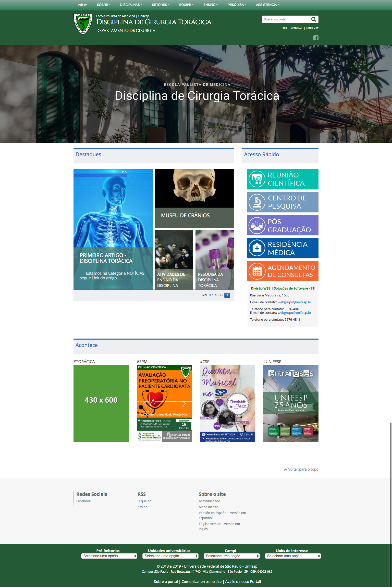Screen dimensions: 392x587
Task: Click the PÓS GRADUAÇÃO button label
Action: [289, 226]
